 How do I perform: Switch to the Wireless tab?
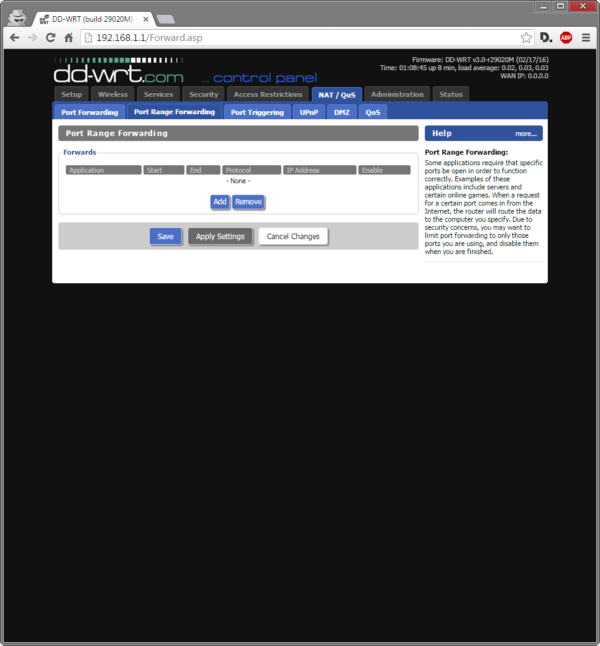112,94
